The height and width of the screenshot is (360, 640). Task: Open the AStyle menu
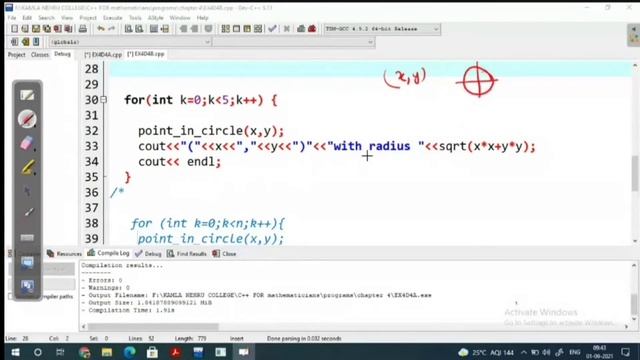coord(156,18)
